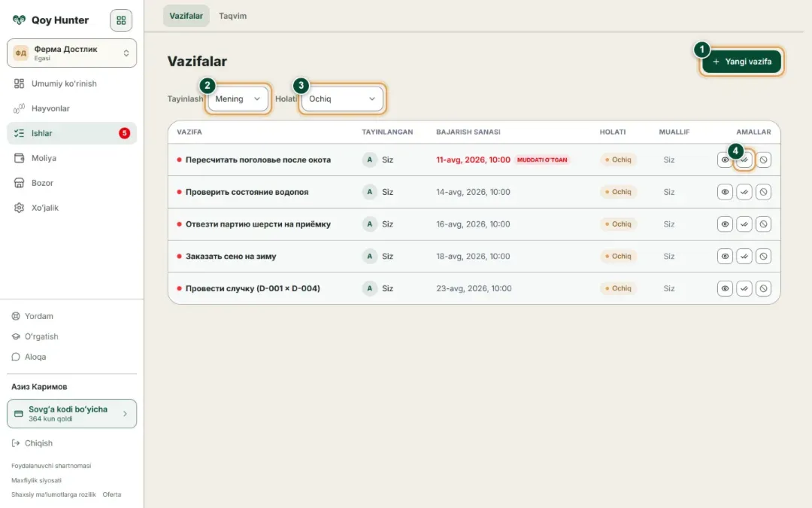Mark Заказать сено на зиму as complete

pos(744,256)
